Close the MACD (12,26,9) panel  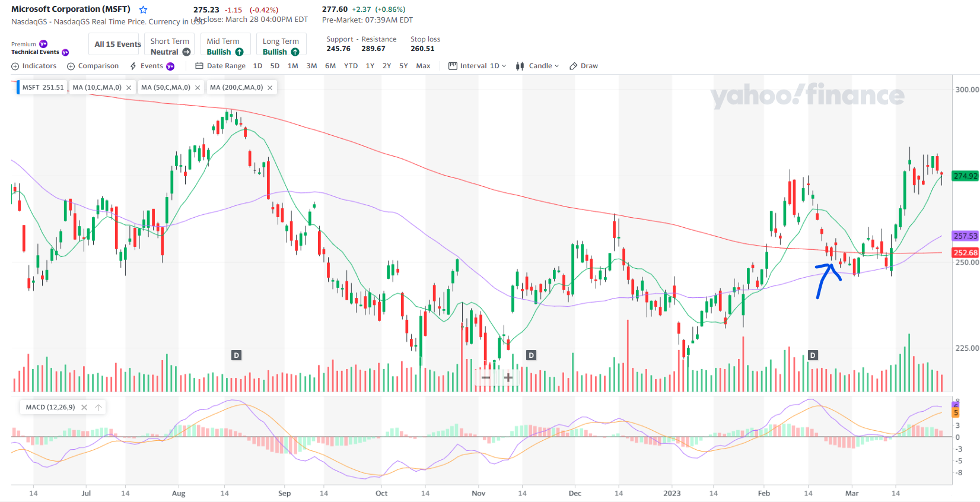84,407
